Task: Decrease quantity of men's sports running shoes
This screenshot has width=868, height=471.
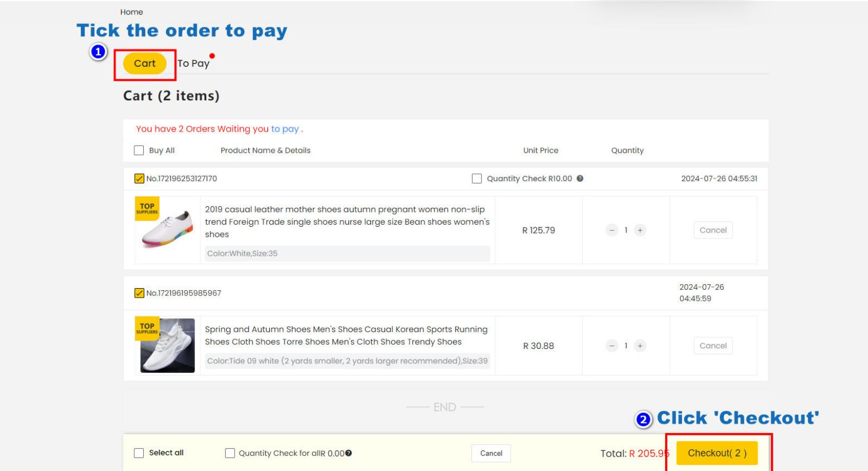Action: (x=612, y=346)
